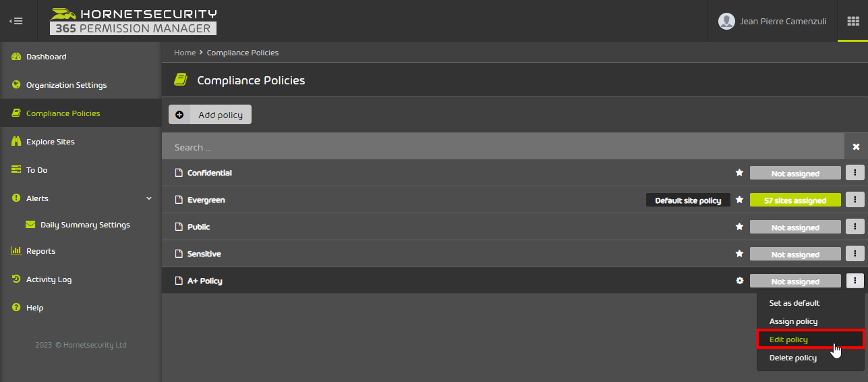This screenshot has width=868, height=382.
Task: Clear the search with the X icon
Action: 856,146
